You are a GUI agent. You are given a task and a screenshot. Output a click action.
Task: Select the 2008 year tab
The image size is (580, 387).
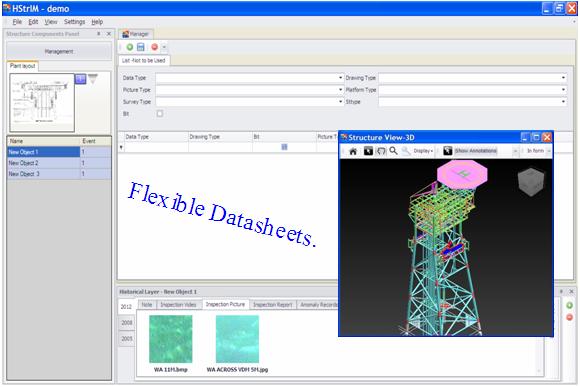coord(127,323)
